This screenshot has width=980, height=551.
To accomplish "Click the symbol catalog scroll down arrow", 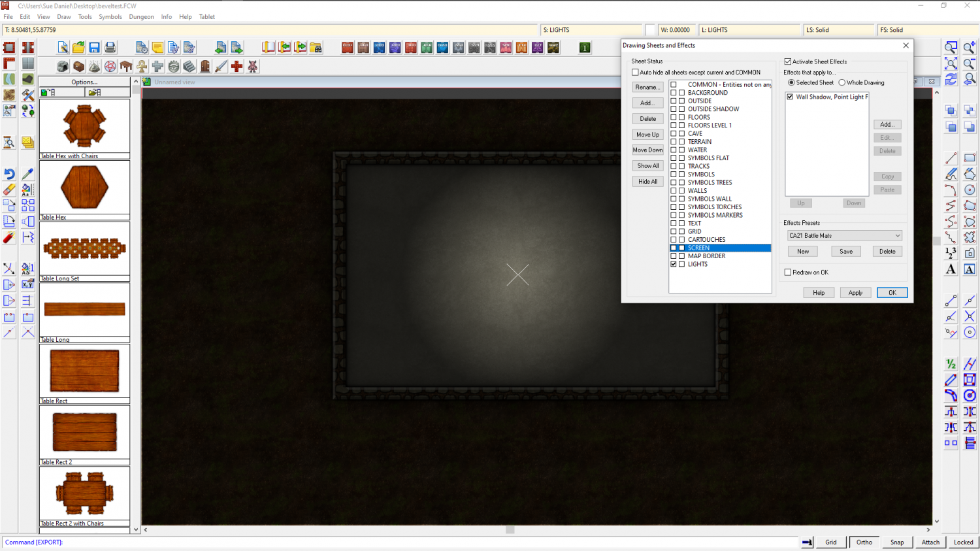I will pos(136,529).
